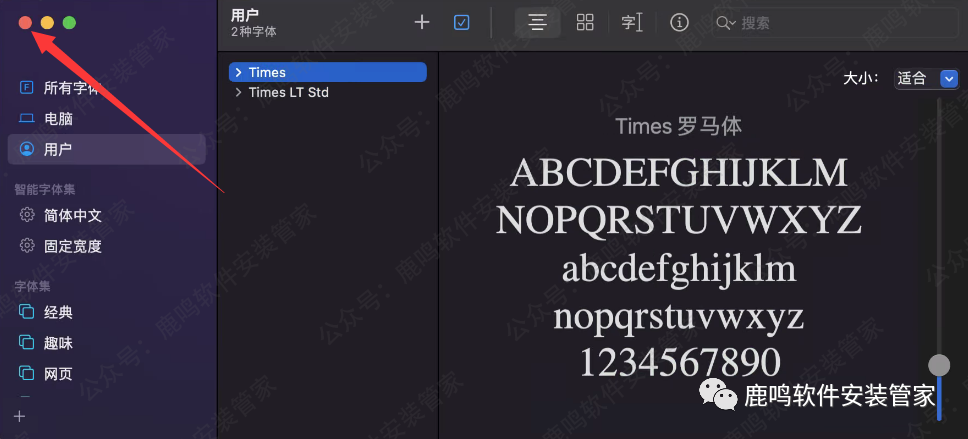Switch to repertoire grid view icon

point(585,23)
